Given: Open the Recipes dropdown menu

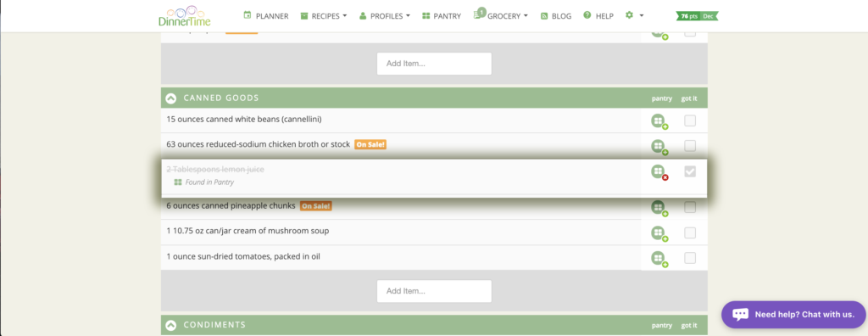Looking at the screenshot, I should pyautogui.click(x=323, y=16).
